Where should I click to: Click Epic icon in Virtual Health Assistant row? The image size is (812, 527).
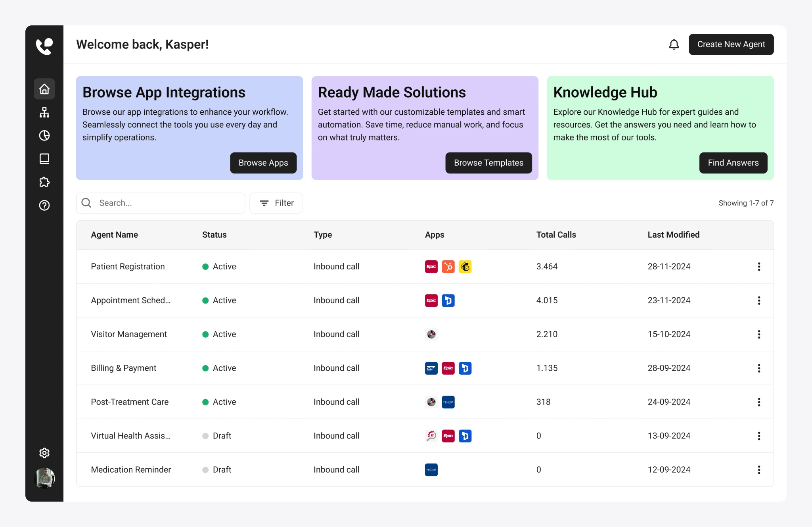coord(448,436)
